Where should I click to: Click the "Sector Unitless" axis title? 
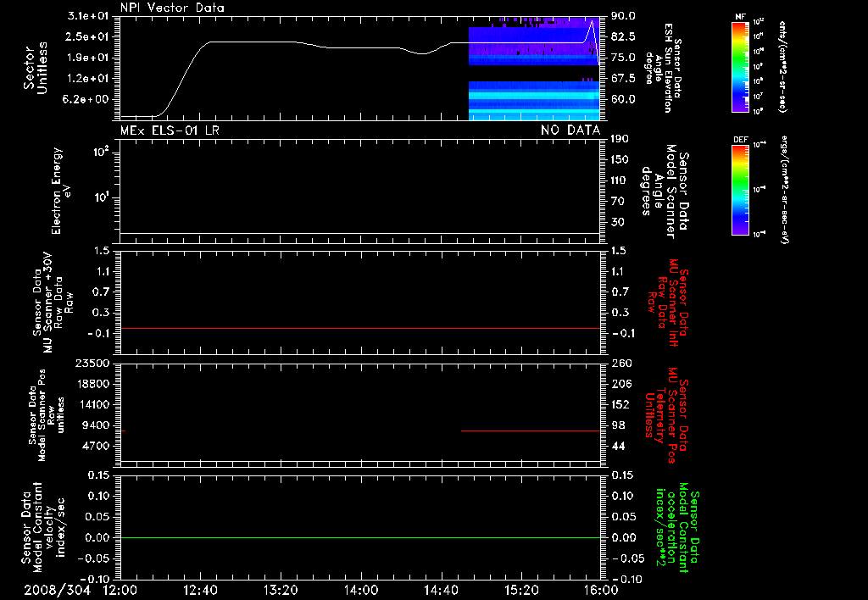(36, 68)
